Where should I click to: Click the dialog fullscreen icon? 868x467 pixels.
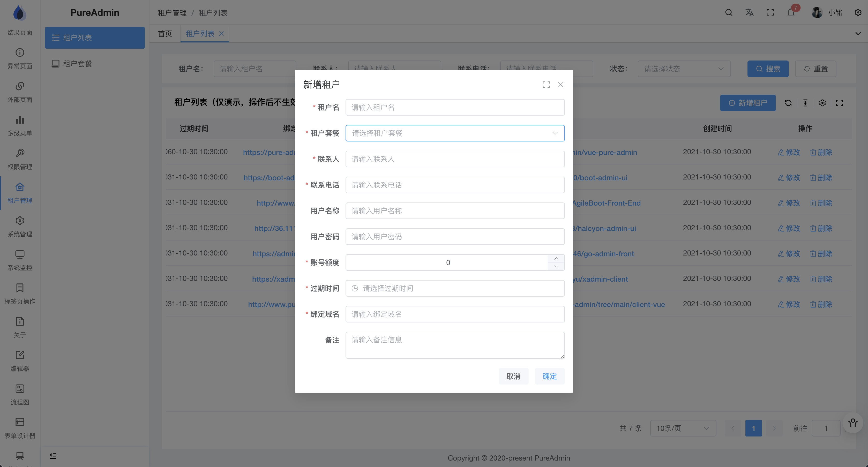[546, 85]
